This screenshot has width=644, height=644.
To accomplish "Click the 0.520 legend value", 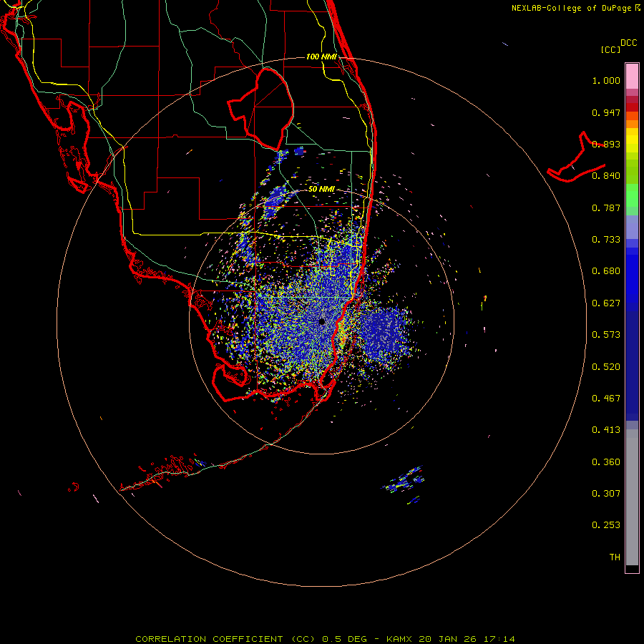I will click(x=606, y=367).
